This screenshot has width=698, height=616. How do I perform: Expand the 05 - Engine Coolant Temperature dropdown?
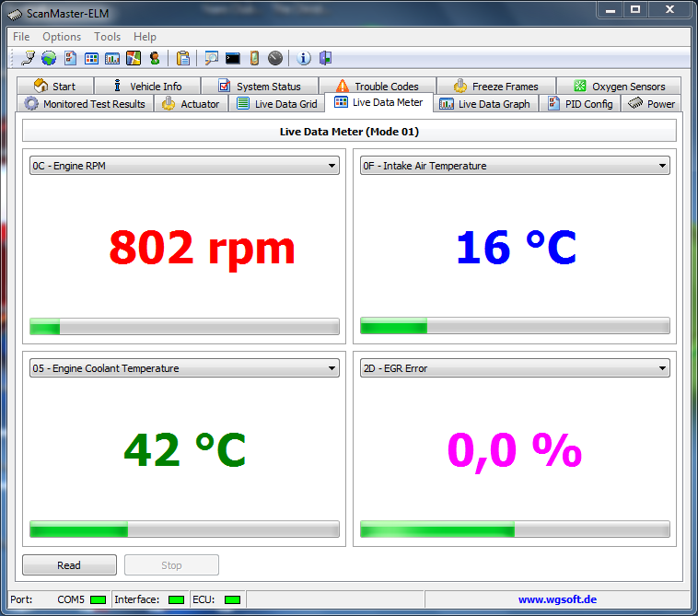click(184, 368)
